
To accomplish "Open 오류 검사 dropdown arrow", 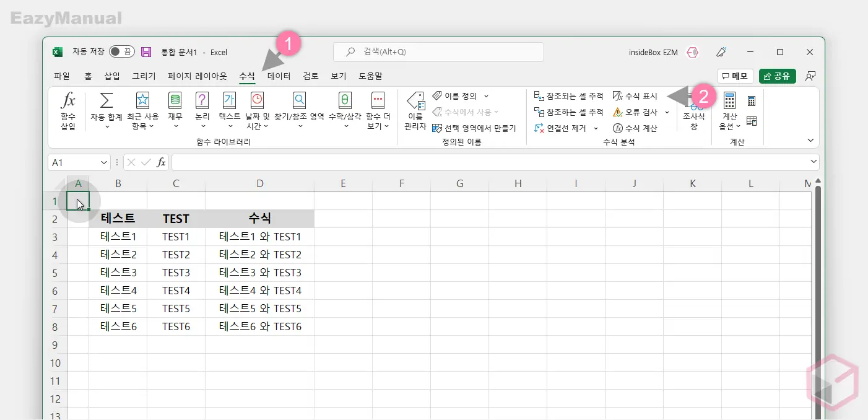I will 667,112.
